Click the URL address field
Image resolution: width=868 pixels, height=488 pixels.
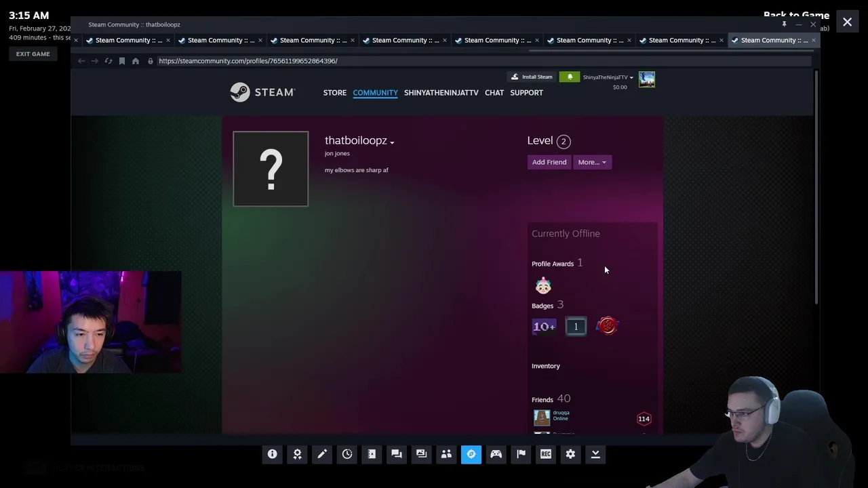tap(484, 61)
